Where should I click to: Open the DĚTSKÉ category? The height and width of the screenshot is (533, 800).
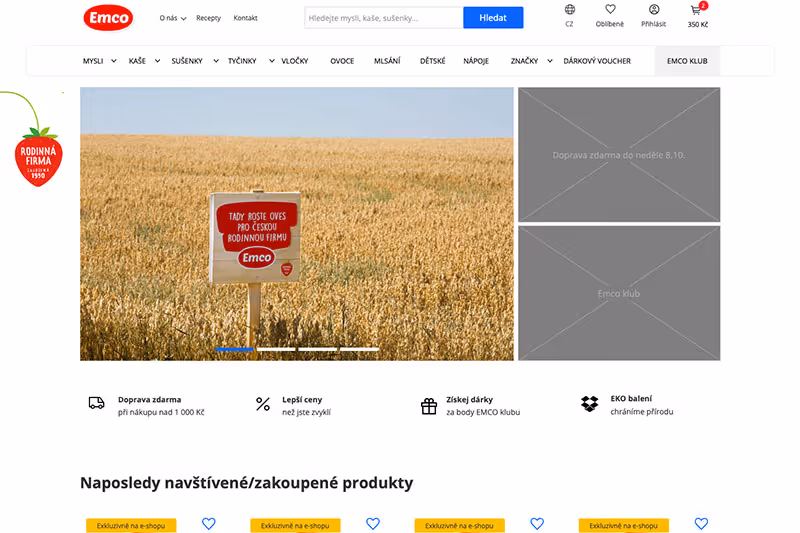(433, 61)
